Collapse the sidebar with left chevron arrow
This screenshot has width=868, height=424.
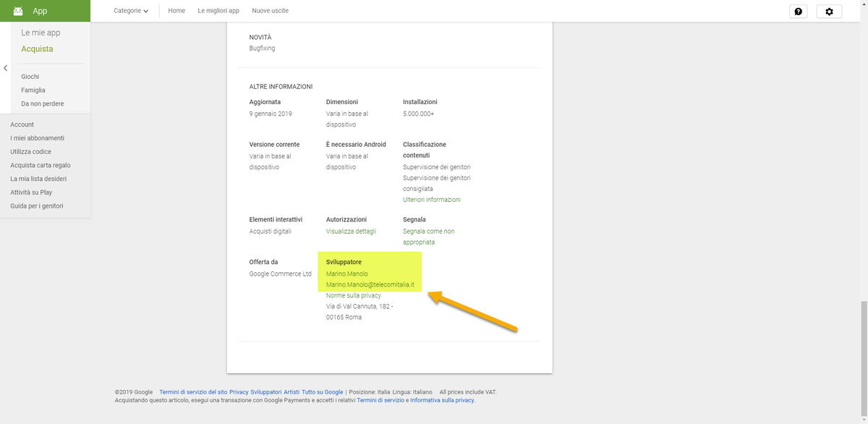click(x=6, y=68)
